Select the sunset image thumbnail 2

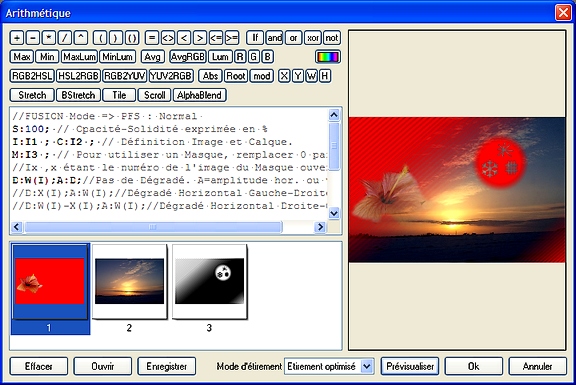point(129,282)
